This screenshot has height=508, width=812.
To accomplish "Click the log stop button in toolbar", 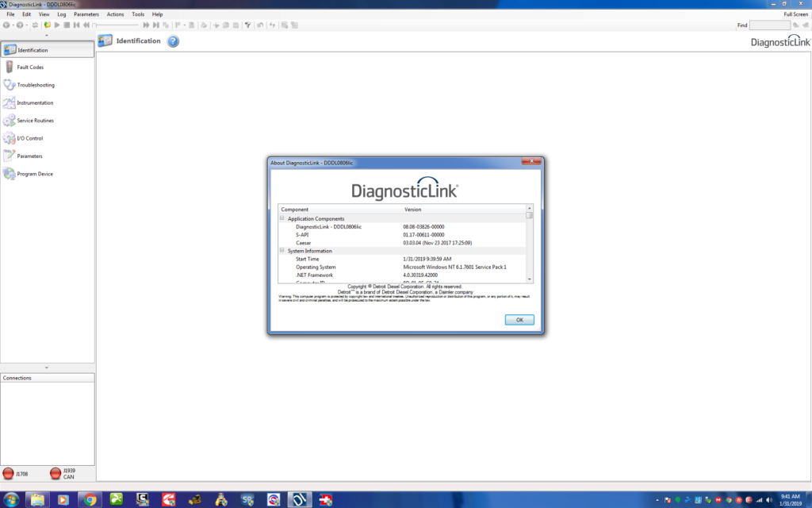I will (67, 25).
